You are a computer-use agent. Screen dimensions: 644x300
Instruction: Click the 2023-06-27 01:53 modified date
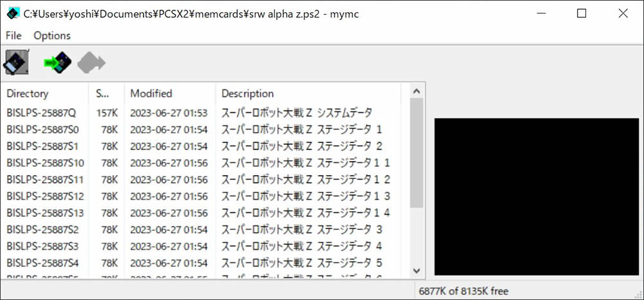click(169, 113)
